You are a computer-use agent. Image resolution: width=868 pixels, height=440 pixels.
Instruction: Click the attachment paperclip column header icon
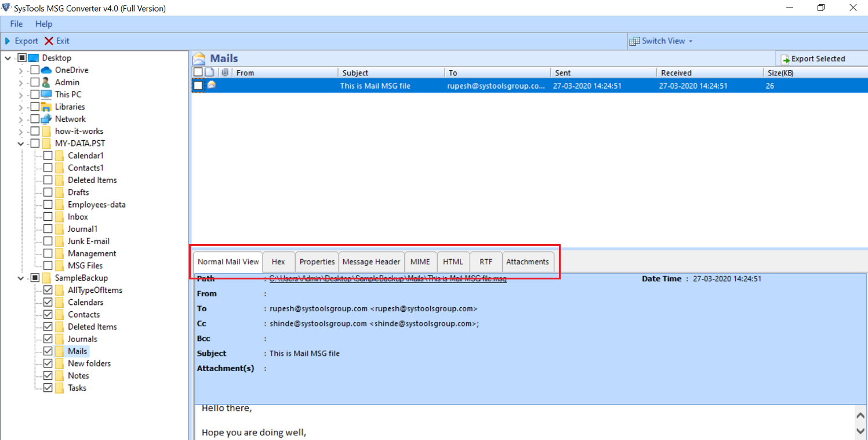pos(225,72)
